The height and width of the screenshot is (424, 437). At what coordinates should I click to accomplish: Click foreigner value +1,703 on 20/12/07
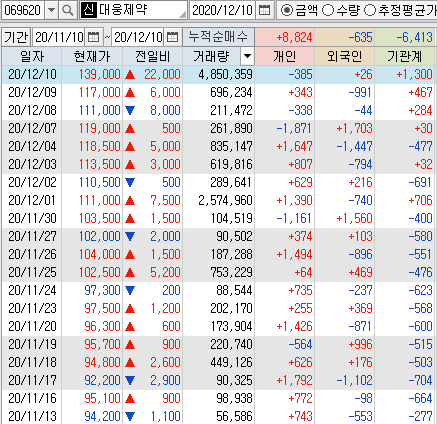354,128
